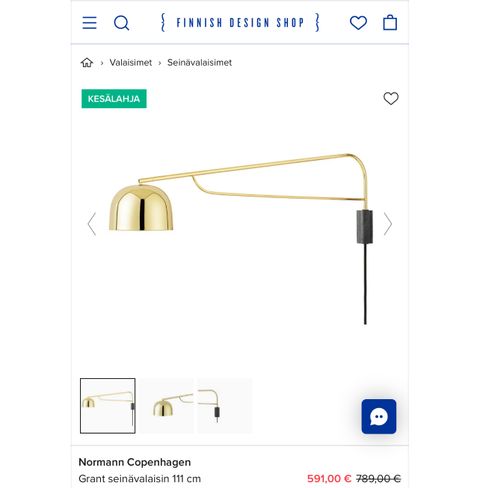
Task: Open the Normann Copenhagen brand link
Action: pos(135,462)
